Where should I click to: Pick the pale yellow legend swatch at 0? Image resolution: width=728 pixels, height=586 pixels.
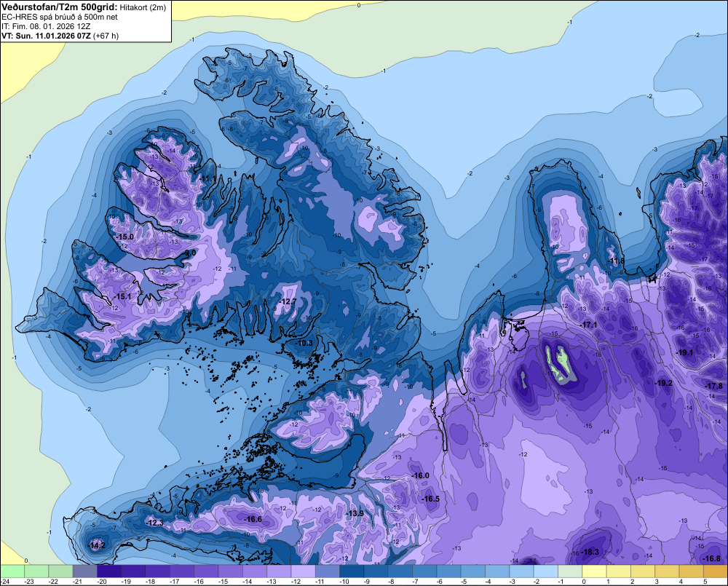click(x=594, y=571)
